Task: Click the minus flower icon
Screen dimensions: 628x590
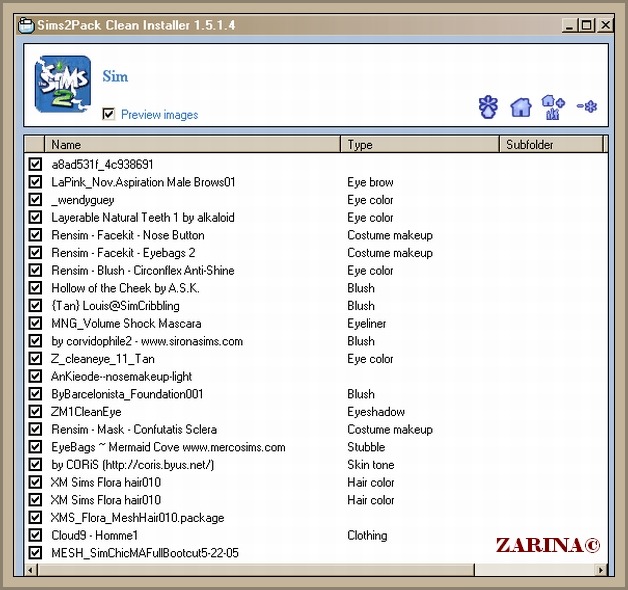Action: coord(587,106)
